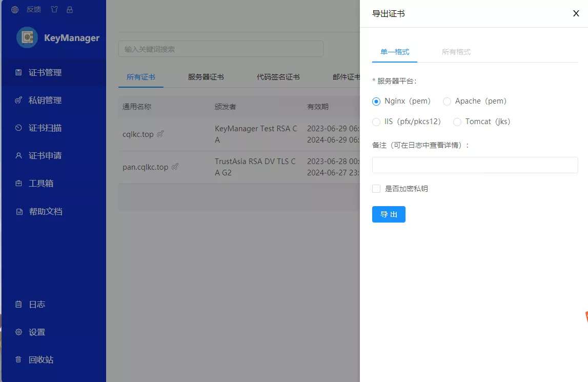Select Apache (pem) server platform
588x382 pixels.
(x=447, y=102)
